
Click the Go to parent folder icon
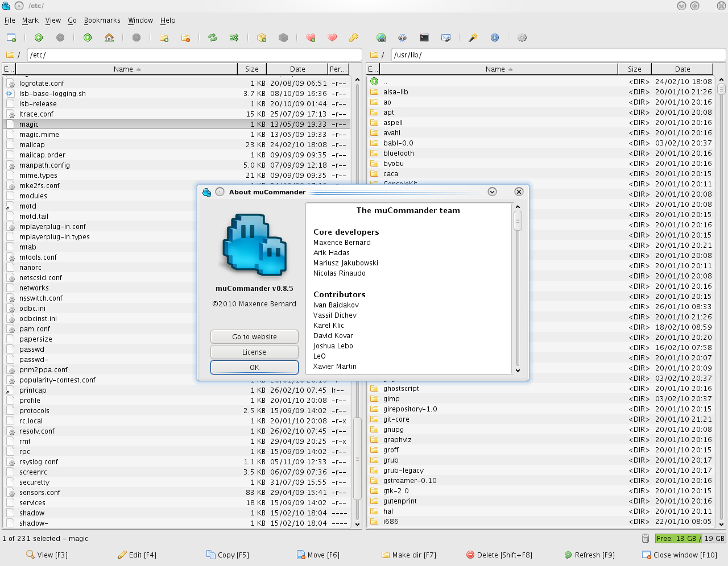tap(88, 38)
